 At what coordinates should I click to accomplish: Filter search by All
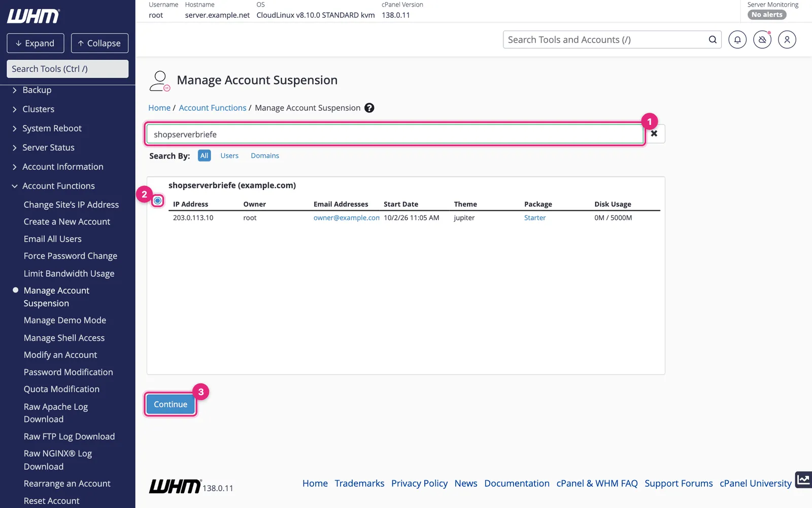tap(204, 156)
